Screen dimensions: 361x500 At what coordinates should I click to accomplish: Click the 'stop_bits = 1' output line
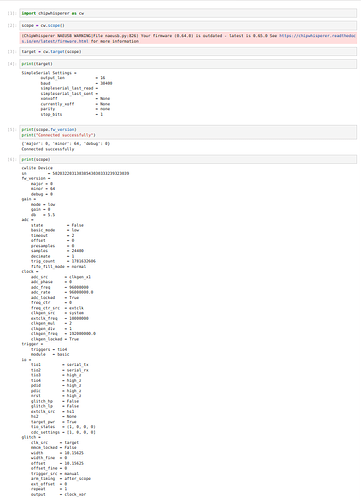coord(72,114)
